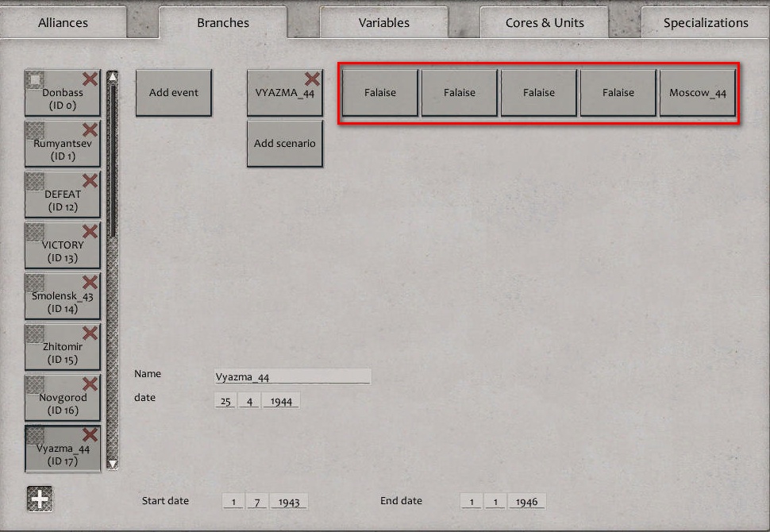Remove the Rumyantsev event with the red X
Screen dimensions: 770x532
coord(90,129)
